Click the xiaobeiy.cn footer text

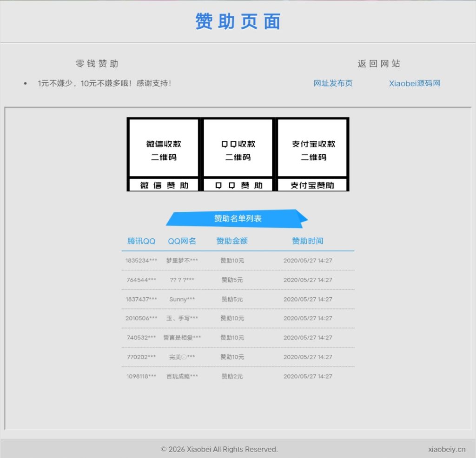447,449
